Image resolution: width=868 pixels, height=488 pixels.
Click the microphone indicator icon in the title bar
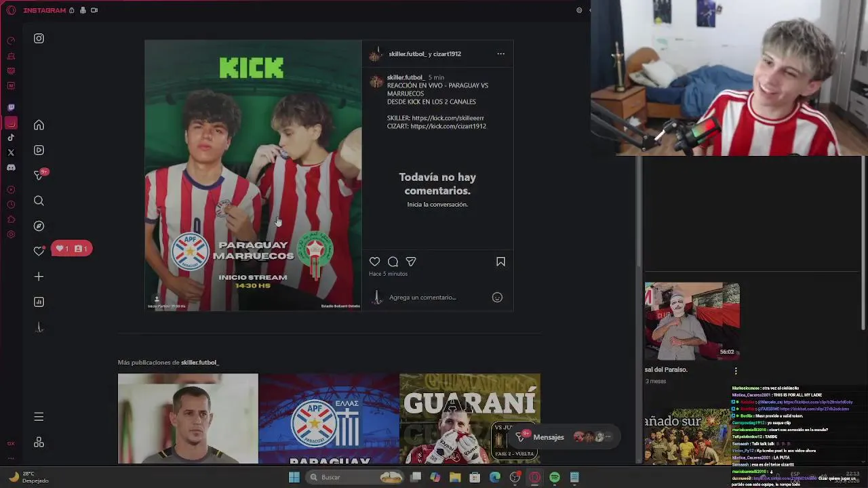point(83,10)
